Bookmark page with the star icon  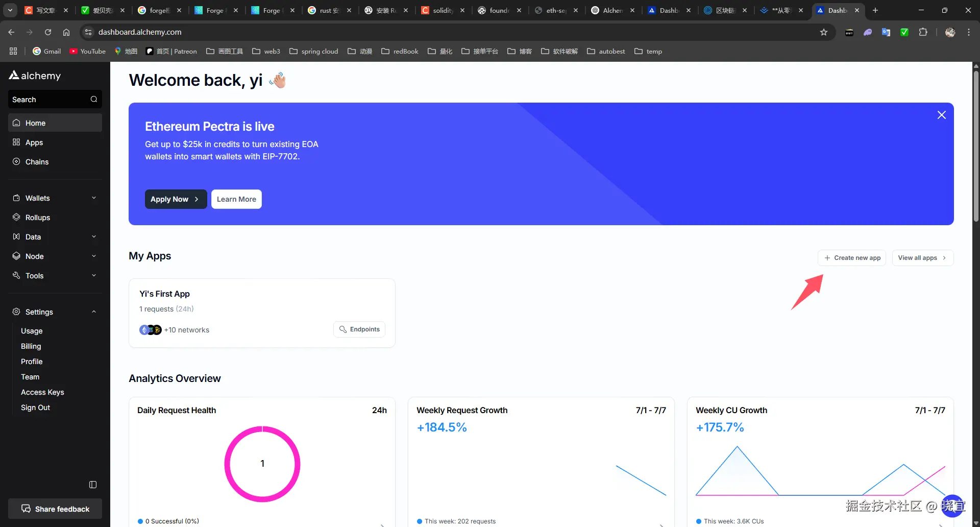[824, 32]
